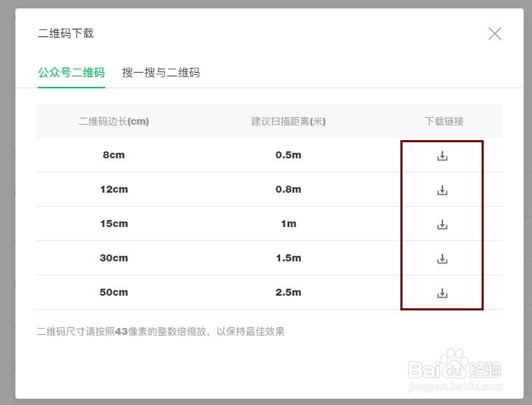Open the 搜一搜与二维码 tab
This screenshot has width=532, height=405.
pyautogui.click(x=161, y=73)
